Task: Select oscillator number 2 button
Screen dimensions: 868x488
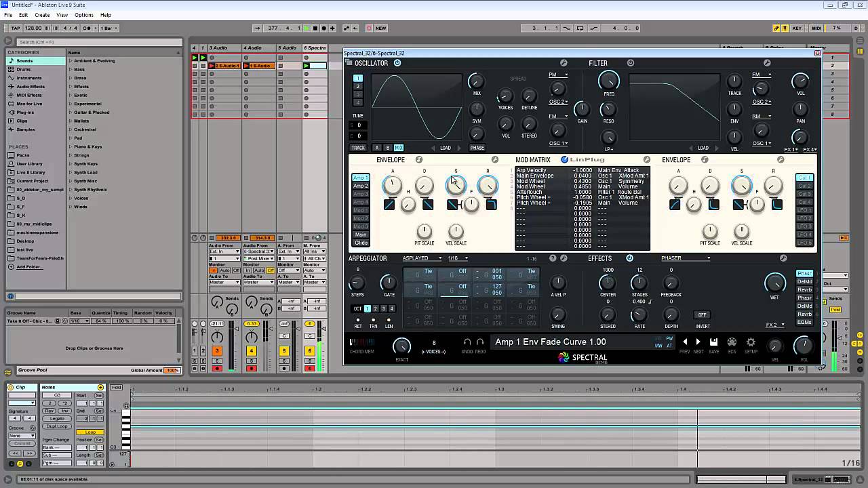Action: click(x=358, y=87)
